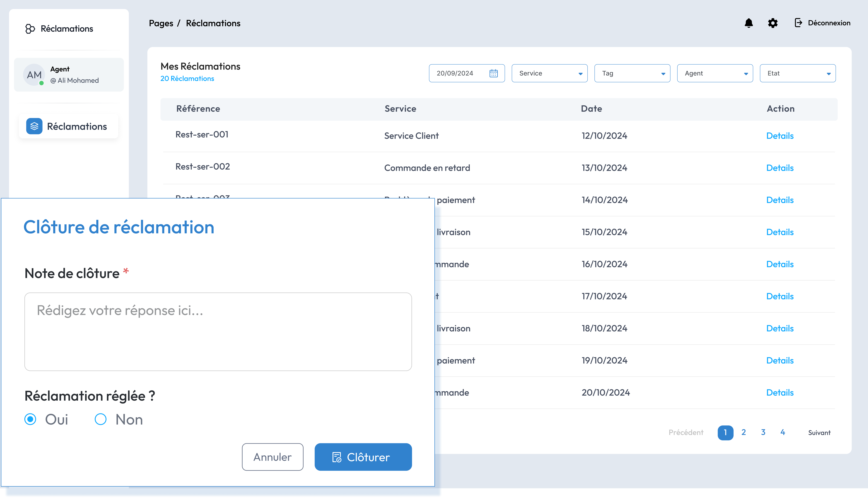The height and width of the screenshot is (498, 868).
Task: Select the Oui radio button
Action: 30,419
